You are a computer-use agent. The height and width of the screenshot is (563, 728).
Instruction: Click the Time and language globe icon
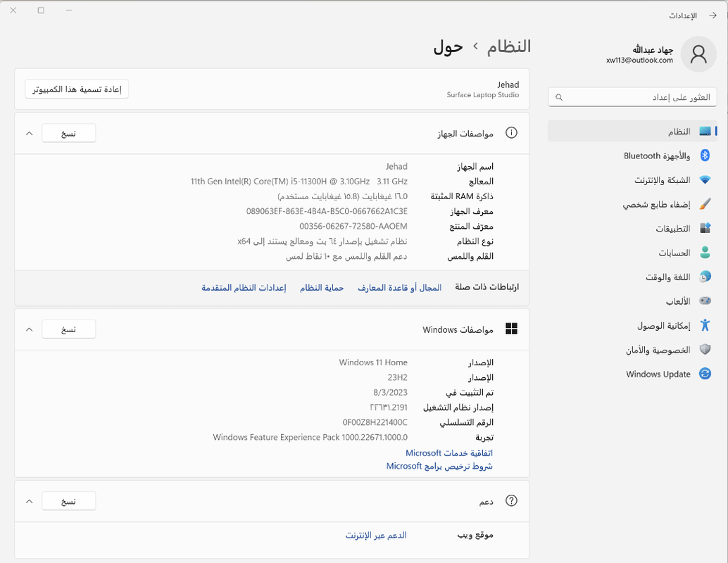coord(705,277)
